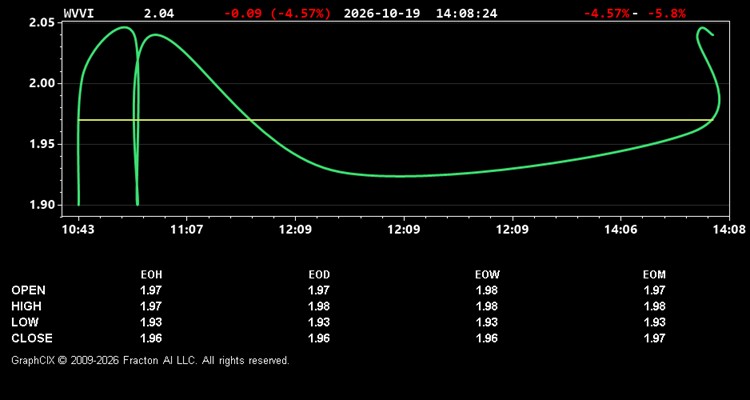This screenshot has width=750, height=400.
Task: Click the OPEN row label
Action: pyautogui.click(x=29, y=290)
